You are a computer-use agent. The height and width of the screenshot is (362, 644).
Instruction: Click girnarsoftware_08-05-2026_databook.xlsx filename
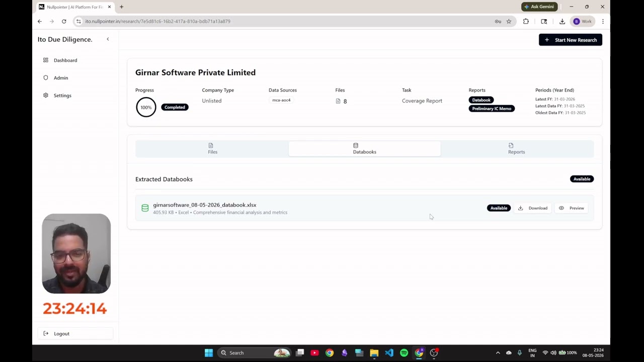(205, 205)
